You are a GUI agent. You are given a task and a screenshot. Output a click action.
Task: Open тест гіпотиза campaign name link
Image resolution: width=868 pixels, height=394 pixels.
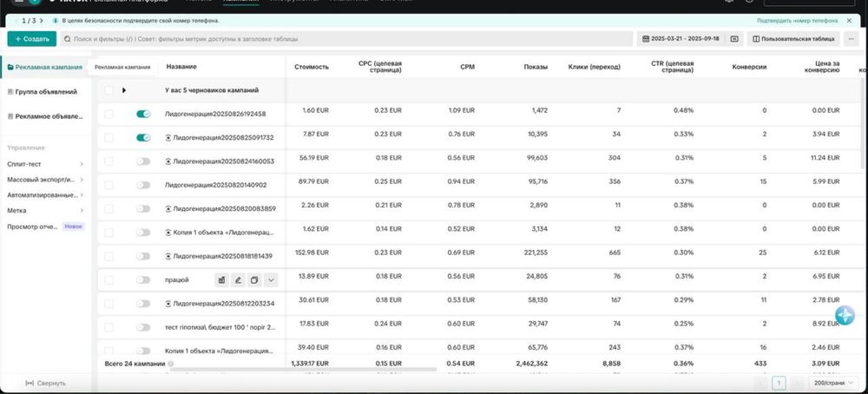220,327
